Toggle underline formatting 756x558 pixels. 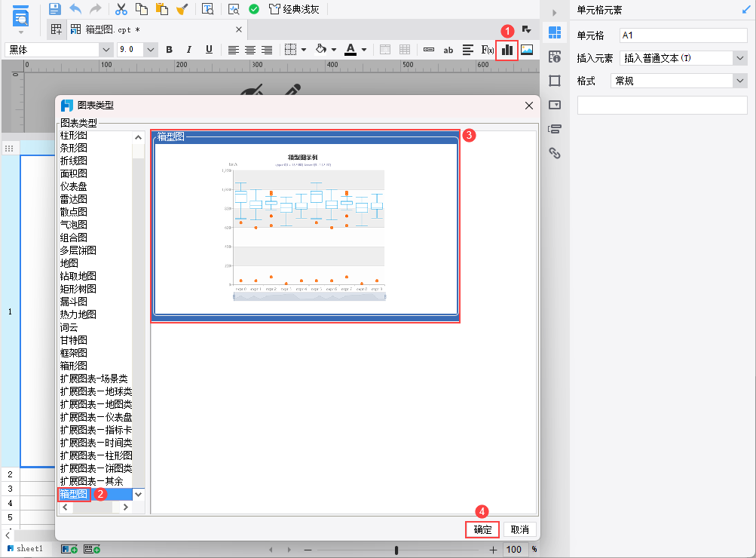209,50
